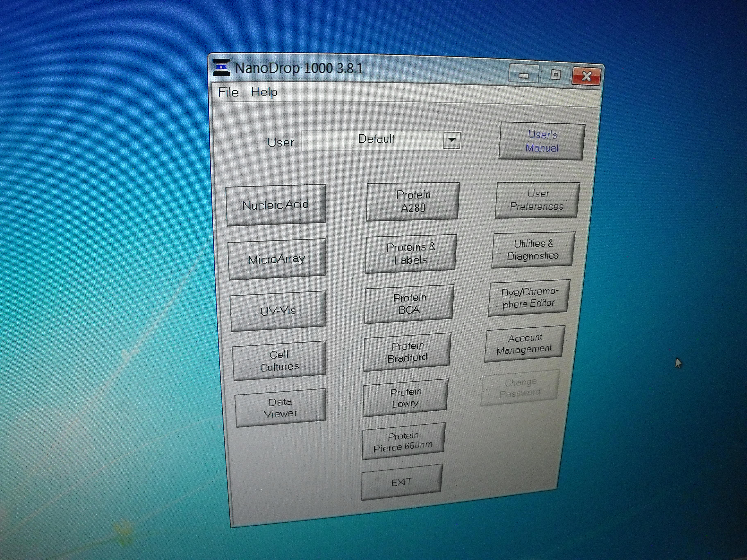
Task: Open the Data Viewer
Action: [280, 408]
